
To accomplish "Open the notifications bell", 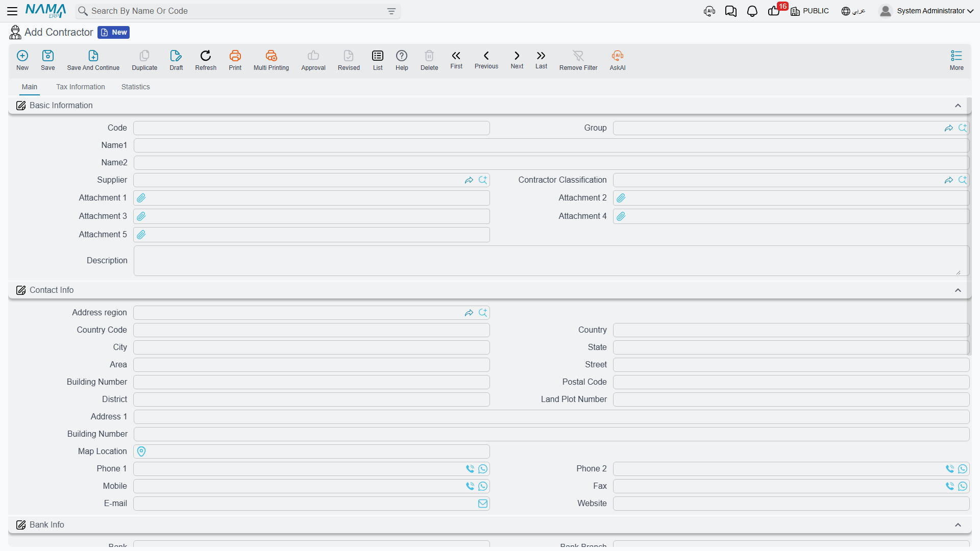I will pyautogui.click(x=752, y=11).
